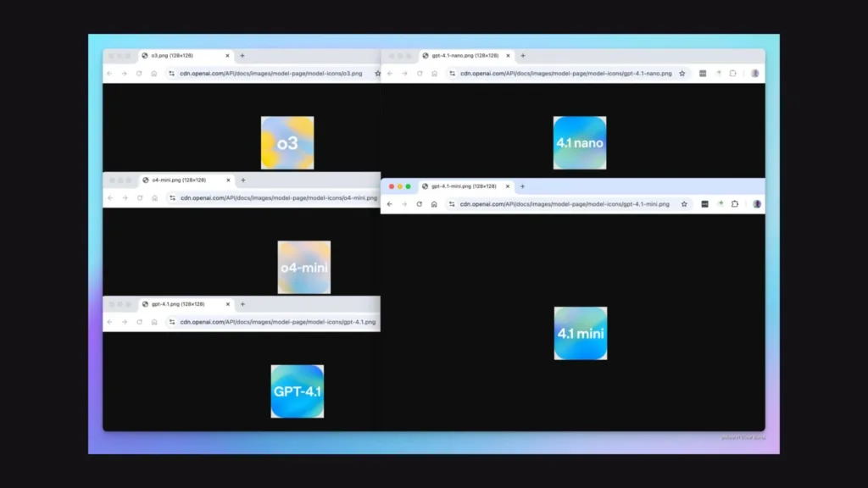Open new tab in gpt-4.1-mini window
868x488 pixels.
point(522,186)
